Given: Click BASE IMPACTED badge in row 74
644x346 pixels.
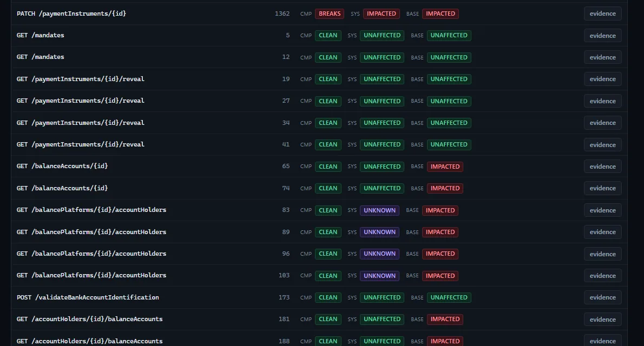Looking at the screenshot, I should [x=445, y=188].
